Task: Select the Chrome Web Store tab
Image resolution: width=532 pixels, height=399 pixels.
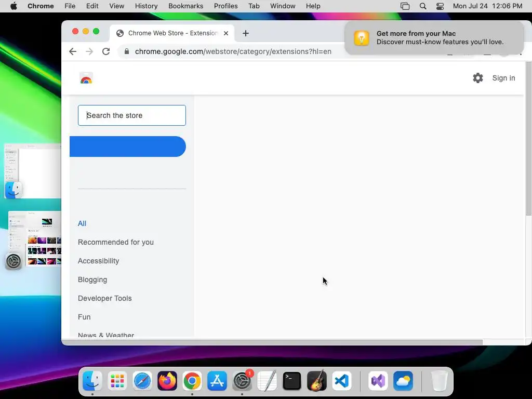Action: [172, 33]
